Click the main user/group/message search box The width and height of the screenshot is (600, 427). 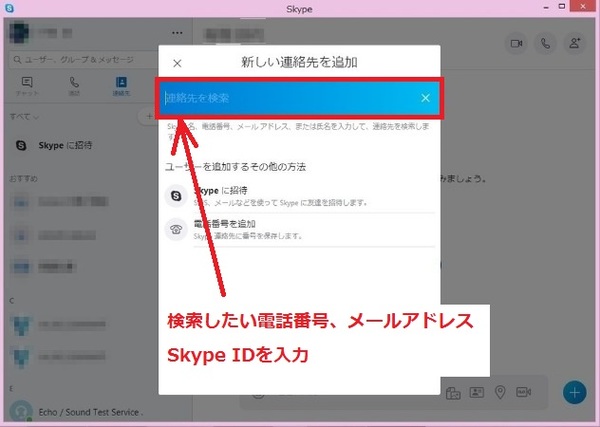(x=83, y=60)
